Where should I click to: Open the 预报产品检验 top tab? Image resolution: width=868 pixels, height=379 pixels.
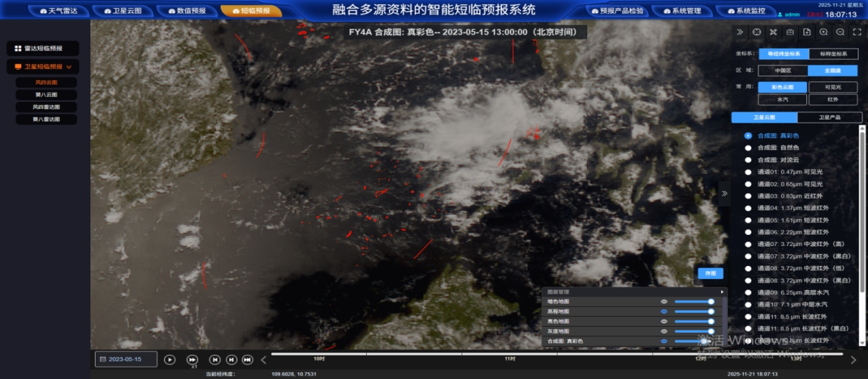click(618, 10)
